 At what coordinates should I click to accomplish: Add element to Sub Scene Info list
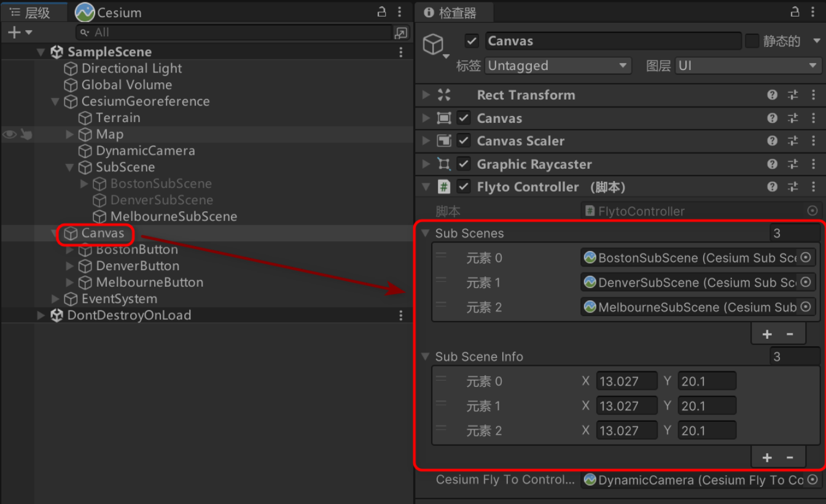pos(767,457)
